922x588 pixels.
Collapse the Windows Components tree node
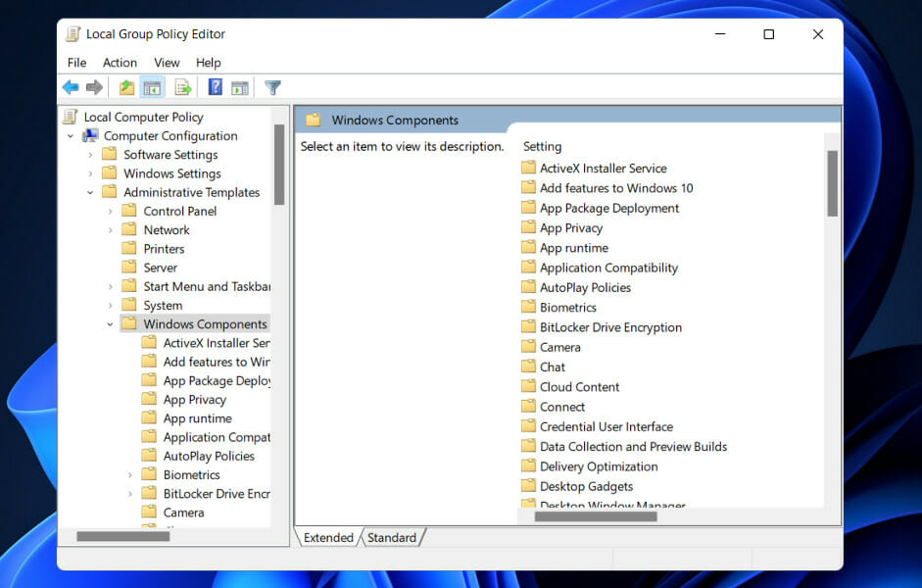[110, 324]
